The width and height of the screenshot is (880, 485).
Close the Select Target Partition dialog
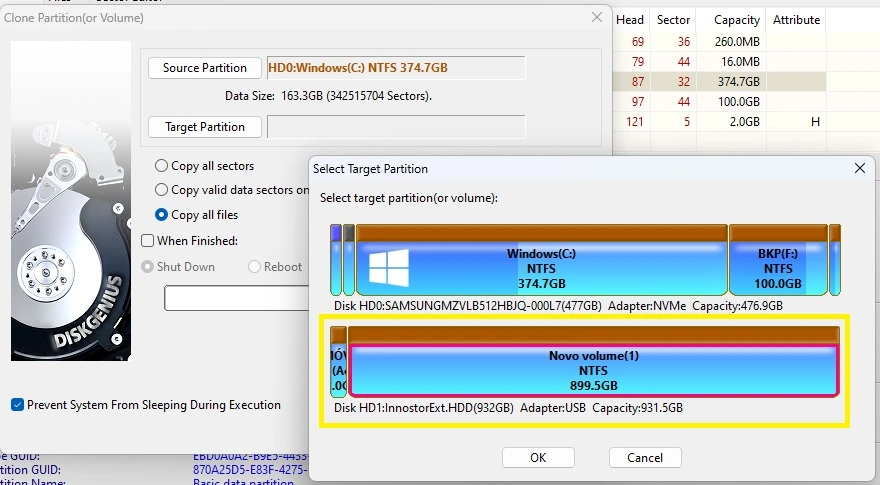(860, 168)
